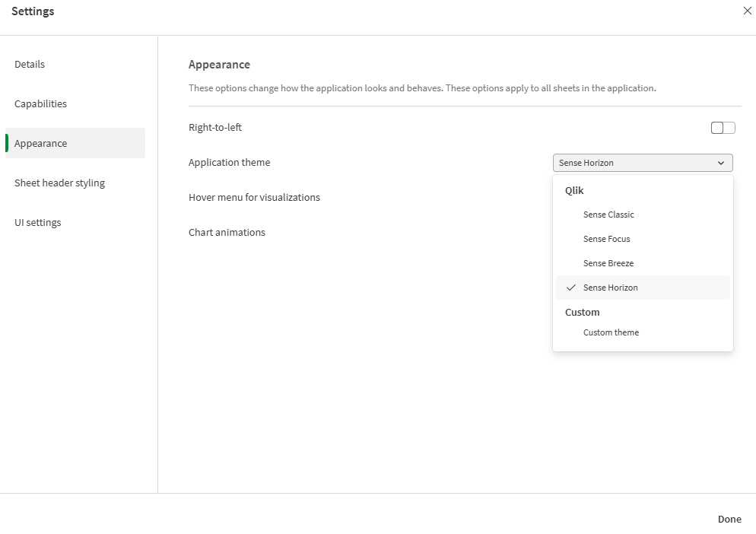Close the Settings dialog with the X icon

point(747,11)
